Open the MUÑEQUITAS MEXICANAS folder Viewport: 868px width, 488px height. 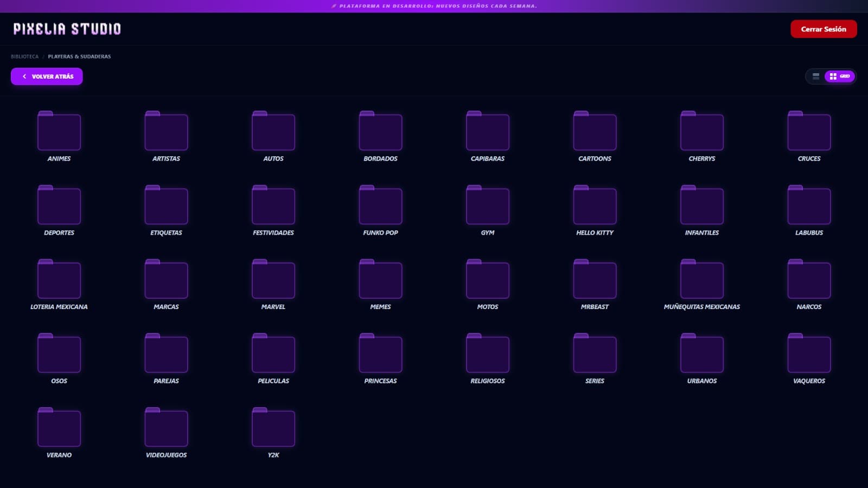tap(701, 279)
